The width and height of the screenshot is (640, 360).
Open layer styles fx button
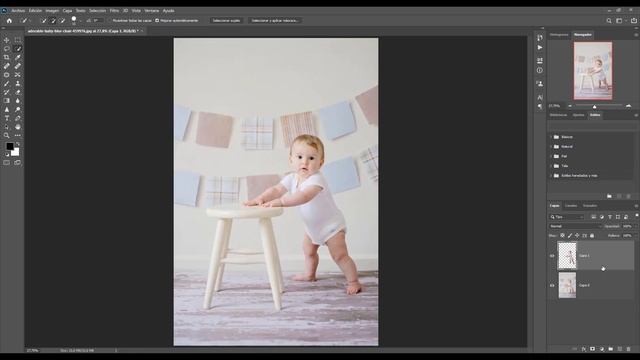click(x=584, y=349)
